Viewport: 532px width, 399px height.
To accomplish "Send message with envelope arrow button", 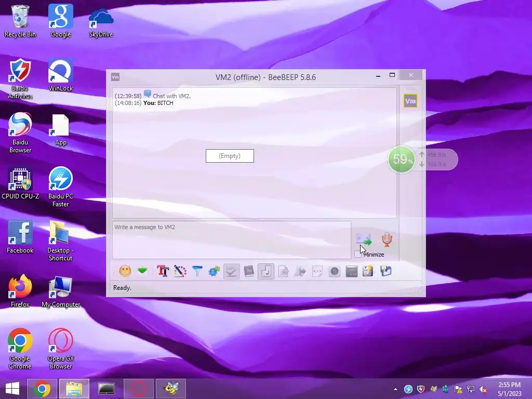I will tap(364, 240).
